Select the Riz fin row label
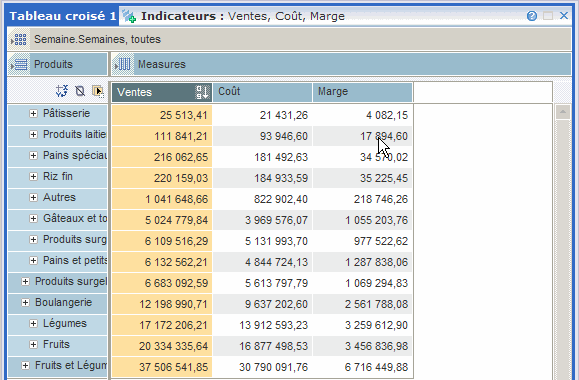 [x=58, y=177]
